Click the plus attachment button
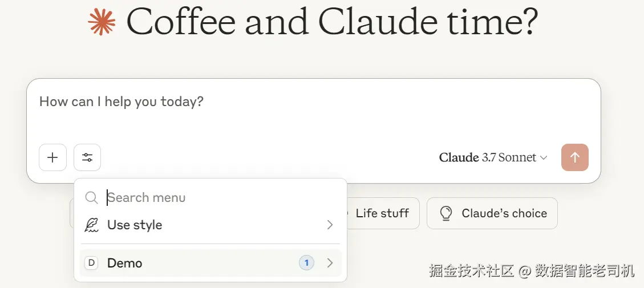Screen dimensions: 644x288 click(x=52, y=157)
